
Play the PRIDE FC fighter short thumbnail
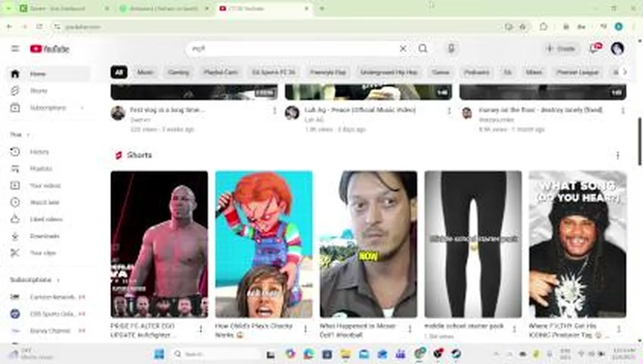[159, 244]
